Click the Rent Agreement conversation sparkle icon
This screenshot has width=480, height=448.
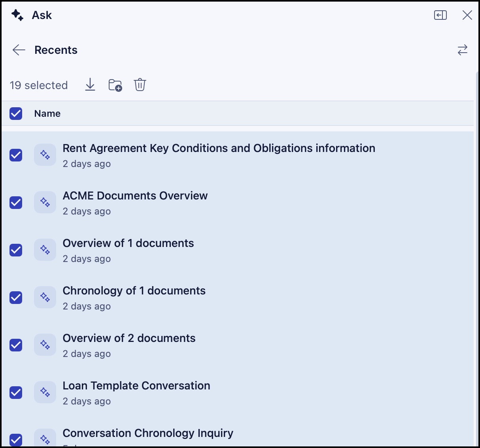point(45,155)
